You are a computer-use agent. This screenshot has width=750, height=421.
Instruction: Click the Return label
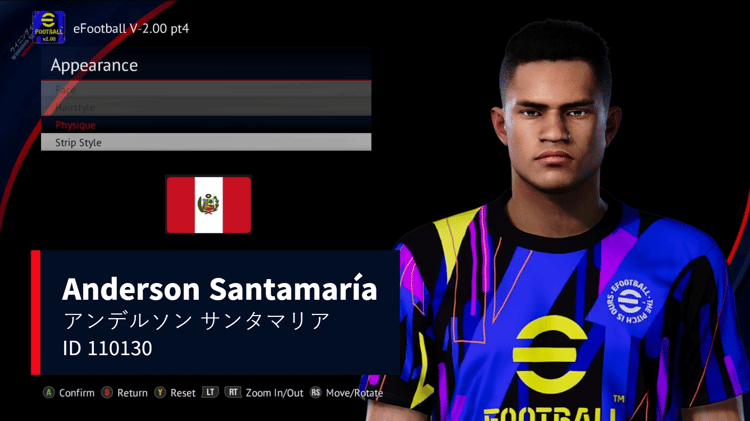click(132, 393)
